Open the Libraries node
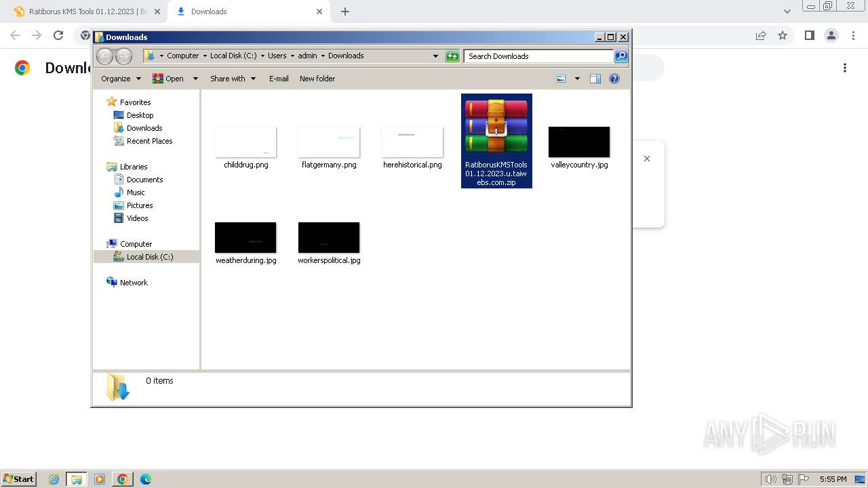Image resolution: width=868 pixels, height=488 pixels. 134,167
